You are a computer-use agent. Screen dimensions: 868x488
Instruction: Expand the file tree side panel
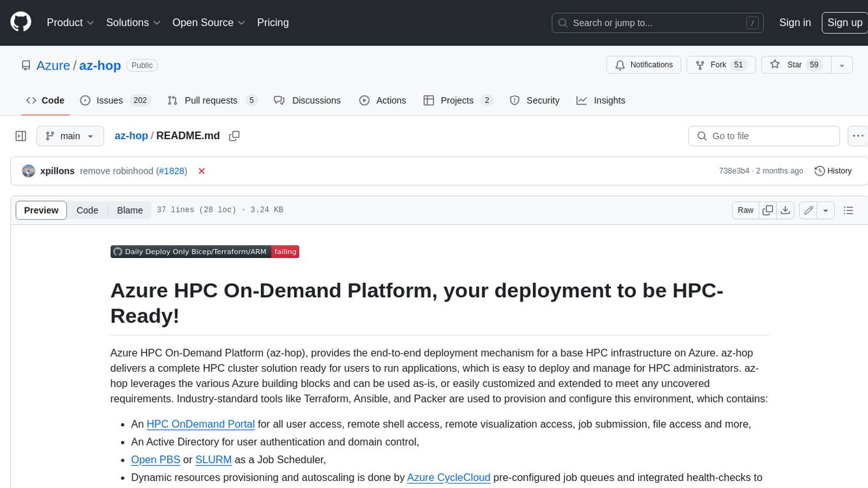21,136
